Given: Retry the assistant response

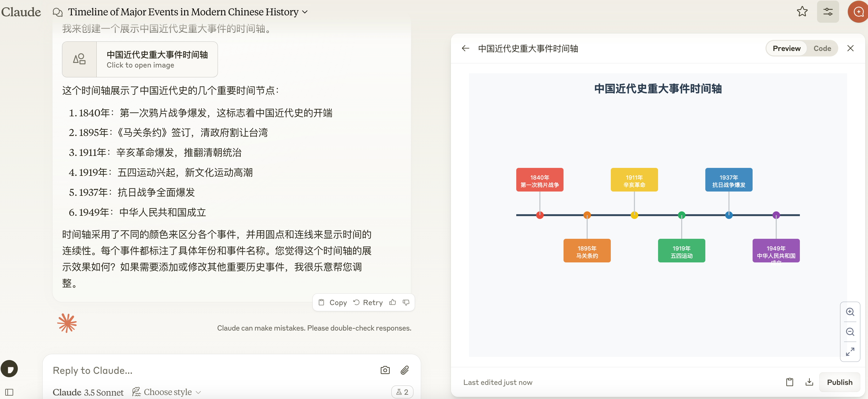Looking at the screenshot, I should coord(368,302).
